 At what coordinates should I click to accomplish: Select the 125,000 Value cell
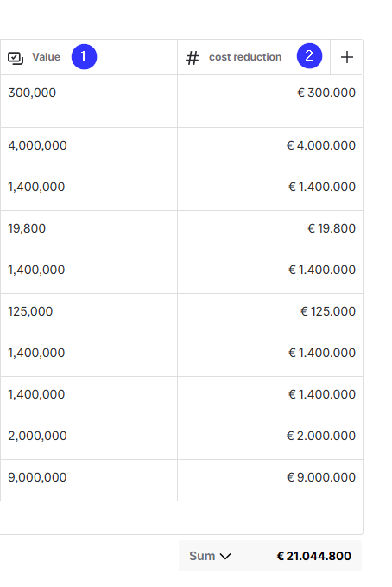(x=89, y=315)
